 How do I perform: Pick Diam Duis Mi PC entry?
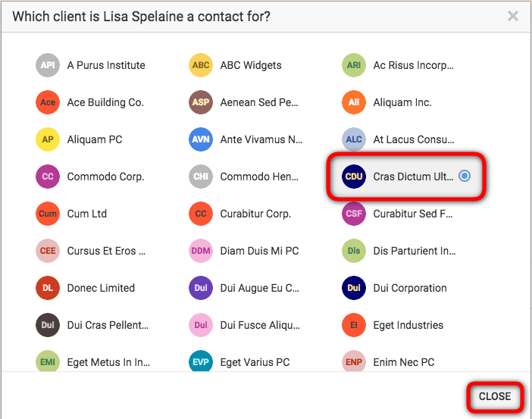(x=259, y=251)
